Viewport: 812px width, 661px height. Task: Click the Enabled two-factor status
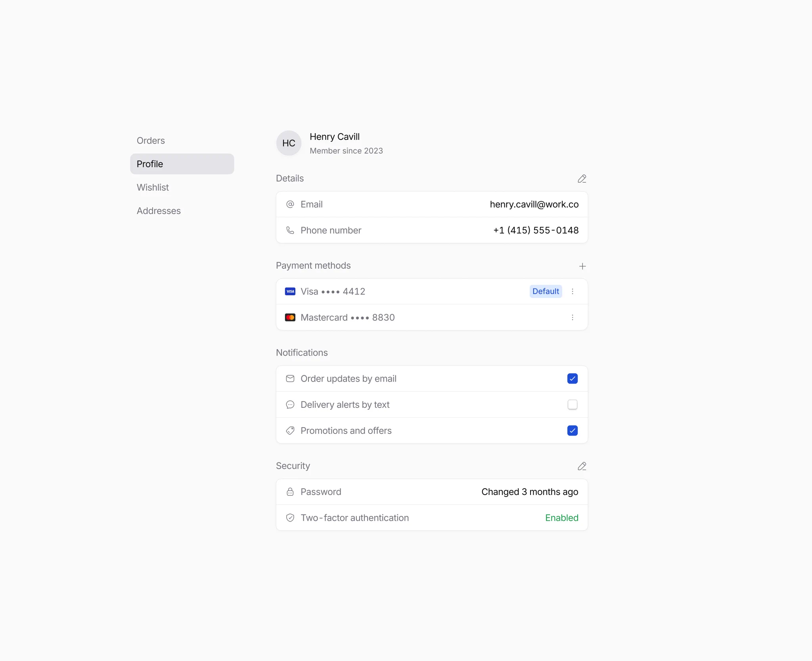coord(561,518)
